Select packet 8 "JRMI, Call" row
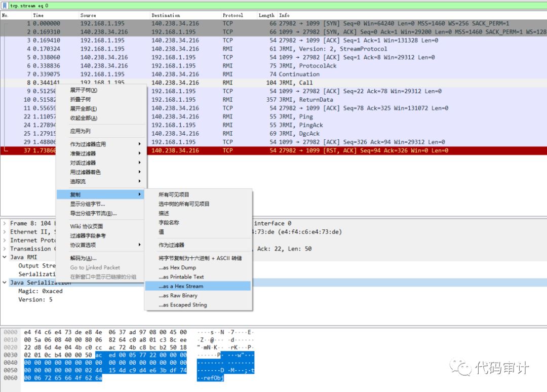547x392 pixels. [x=273, y=83]
